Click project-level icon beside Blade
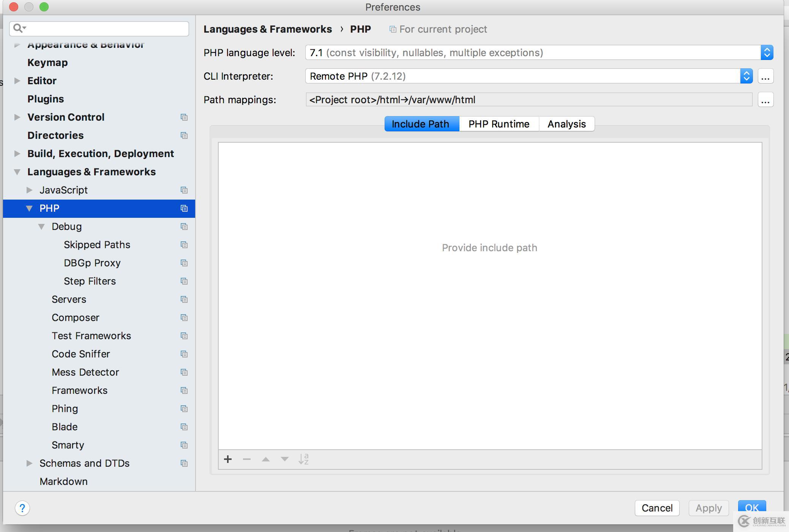Image resolution: width=789 pixels, height=532 pixels. pyautogui.click(x=184, y=427)
